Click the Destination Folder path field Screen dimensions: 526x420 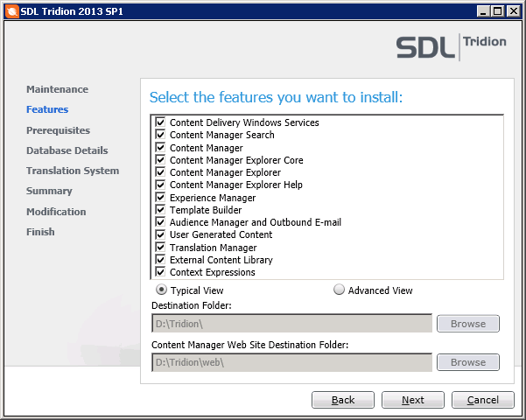click(291, 324)
